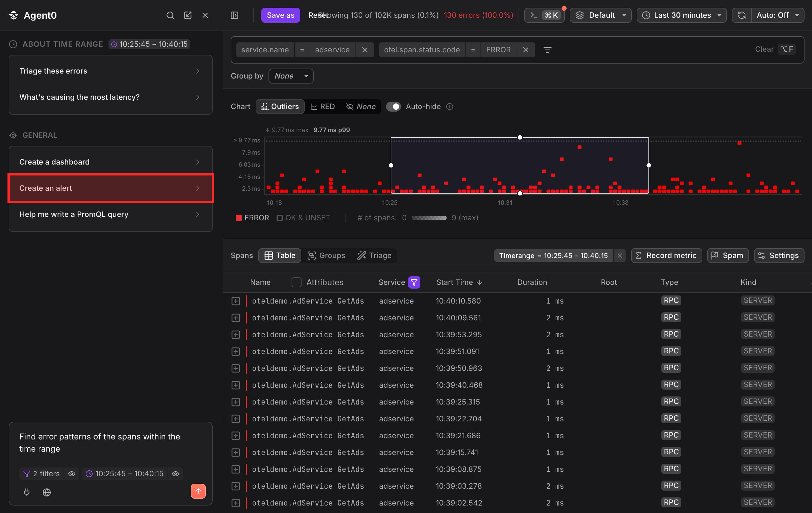Click the plug connector icon in chat input
This screenshot has width=812, height=513.
click(x=27, y=492)
